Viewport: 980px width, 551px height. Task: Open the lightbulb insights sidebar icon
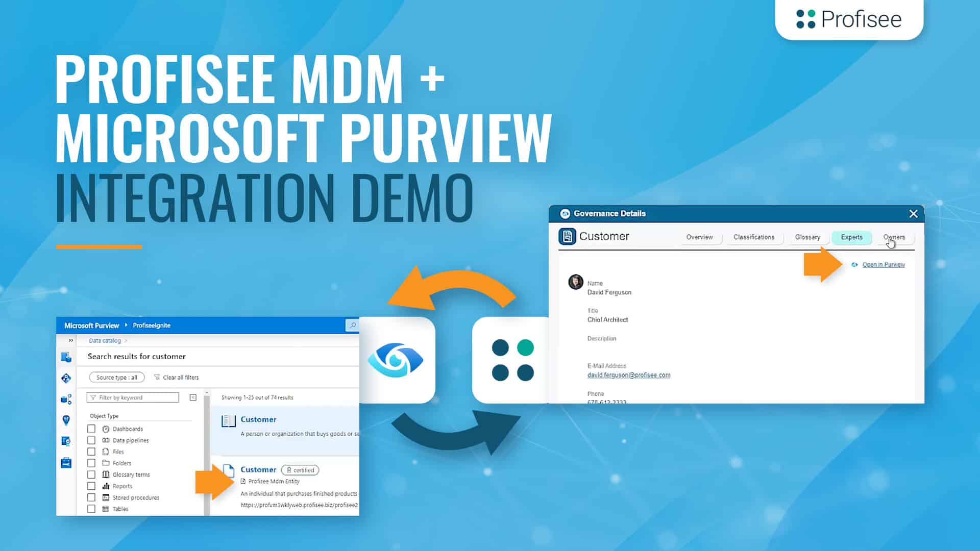tap(66, 420)
